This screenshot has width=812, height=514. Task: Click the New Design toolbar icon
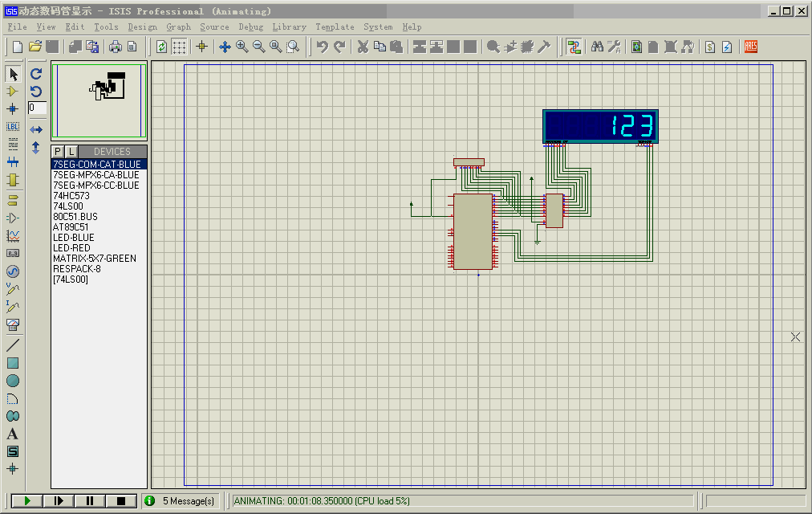click(18, 47)
